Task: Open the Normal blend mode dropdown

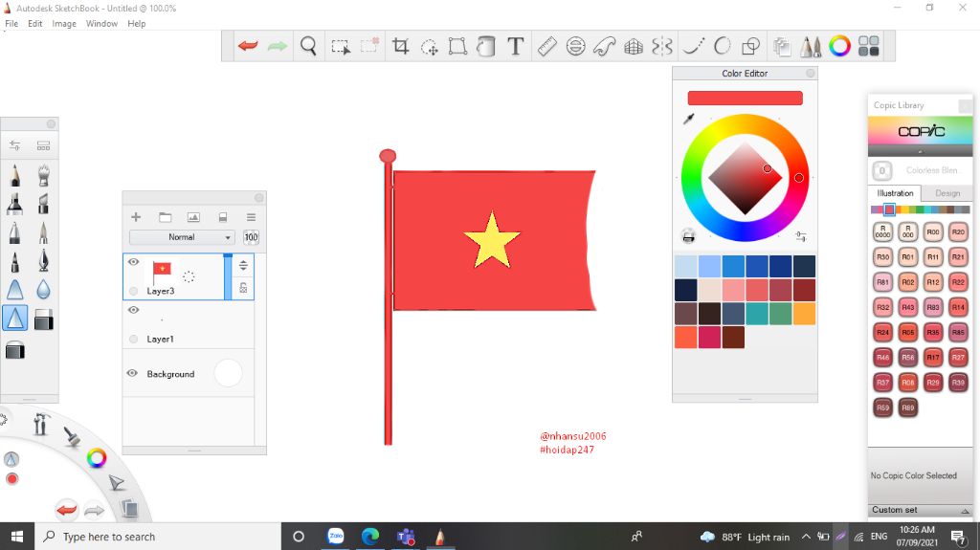Action: (181, 237)
